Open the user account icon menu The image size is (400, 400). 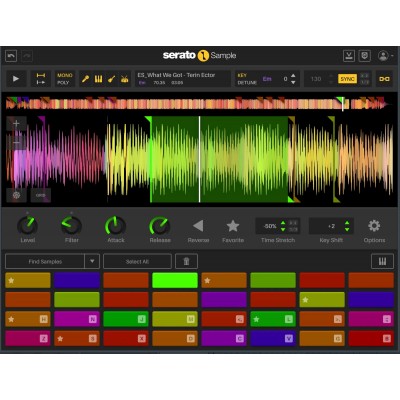click(x=383, y=56)
